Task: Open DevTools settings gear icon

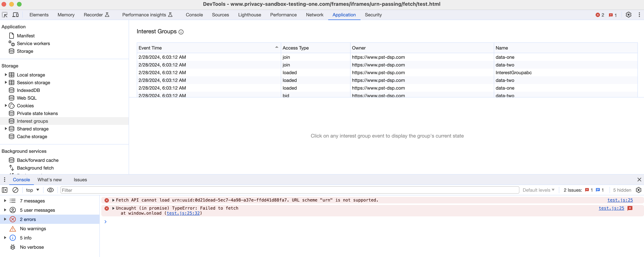Action: pos(628,15)
